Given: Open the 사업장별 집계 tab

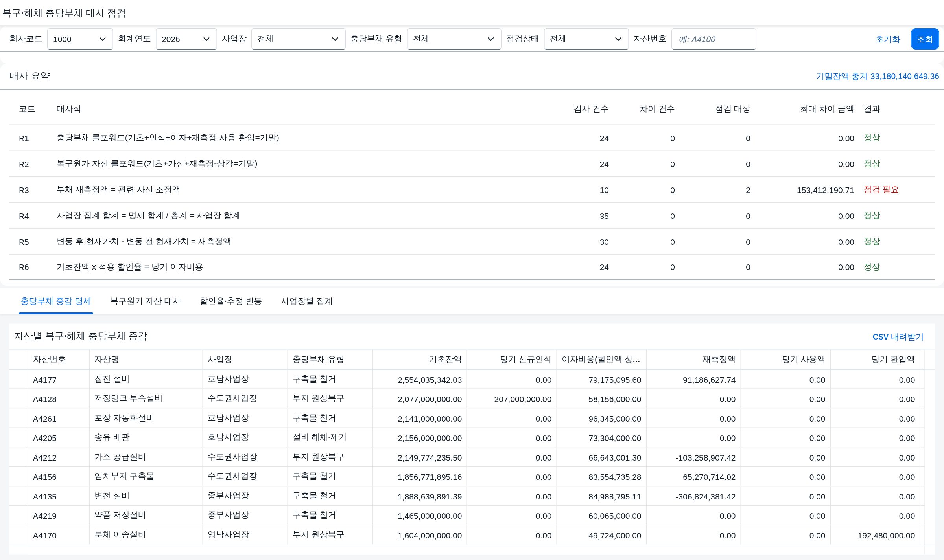Looking at the screenshot, I should (x=307, y=301).
